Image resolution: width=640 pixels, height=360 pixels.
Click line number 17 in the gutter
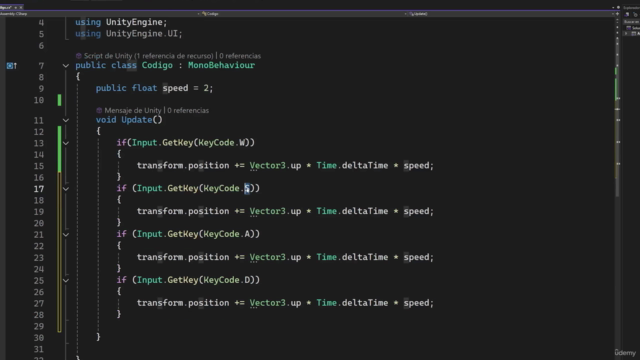[x=39, y=189]
